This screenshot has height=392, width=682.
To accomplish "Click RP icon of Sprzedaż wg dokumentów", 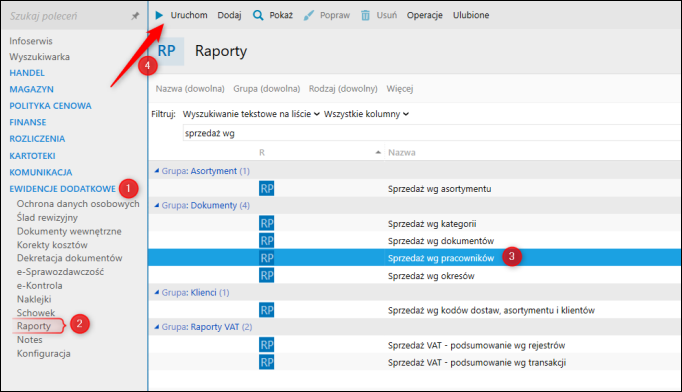I will 267,241.
